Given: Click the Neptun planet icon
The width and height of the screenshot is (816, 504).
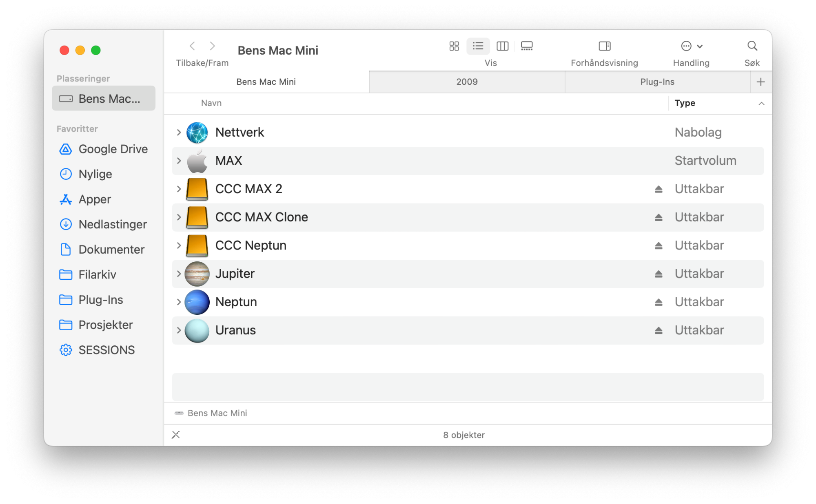Looking at the screenshot, I should (x=197, y=302).
